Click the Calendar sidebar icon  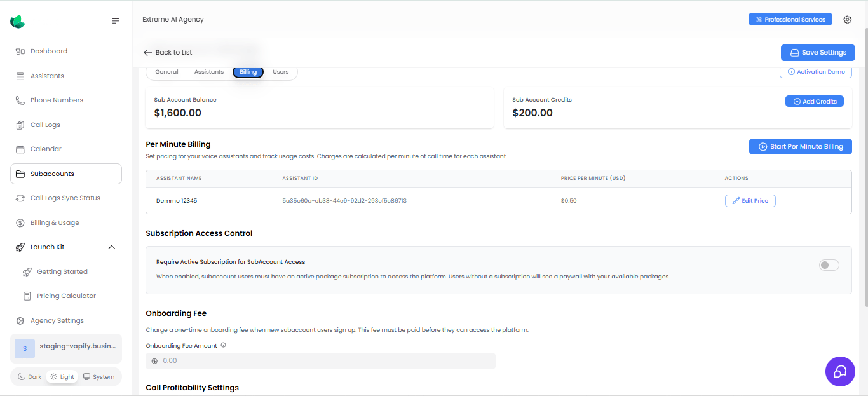(20, 149)
